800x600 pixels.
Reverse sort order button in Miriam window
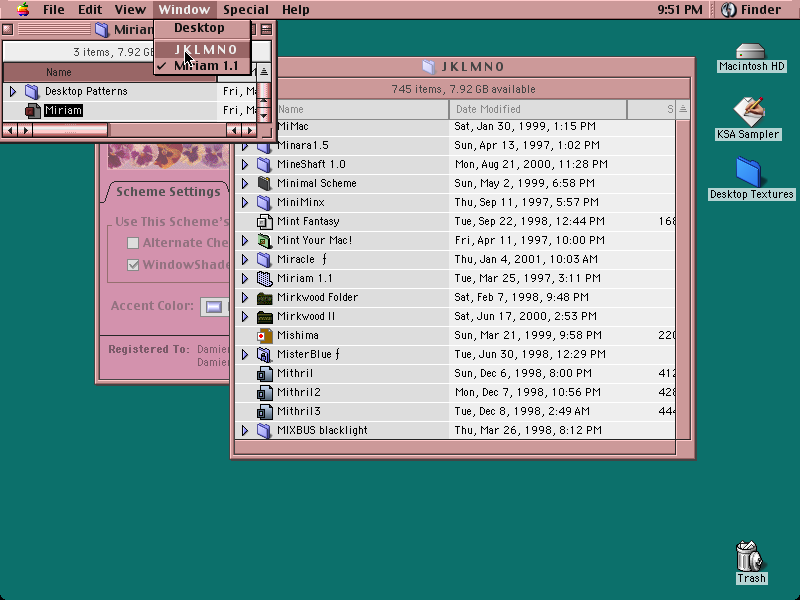pos(264,72)
